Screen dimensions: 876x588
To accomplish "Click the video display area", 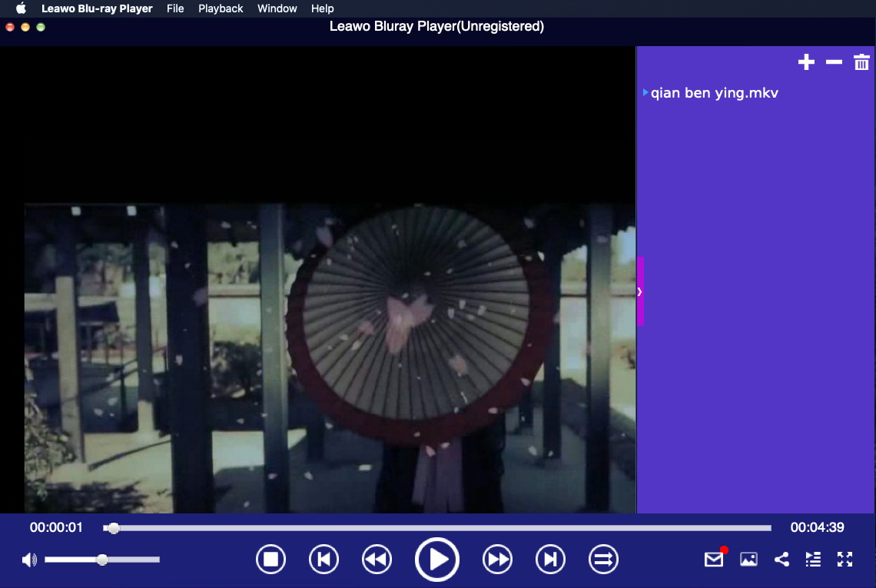I will [318, 280].
